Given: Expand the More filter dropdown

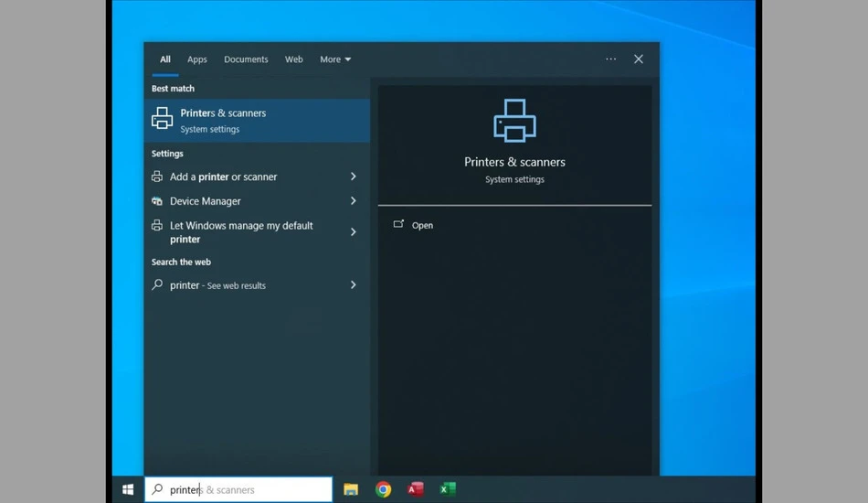Looking at the screenshot, I should 335,59.
